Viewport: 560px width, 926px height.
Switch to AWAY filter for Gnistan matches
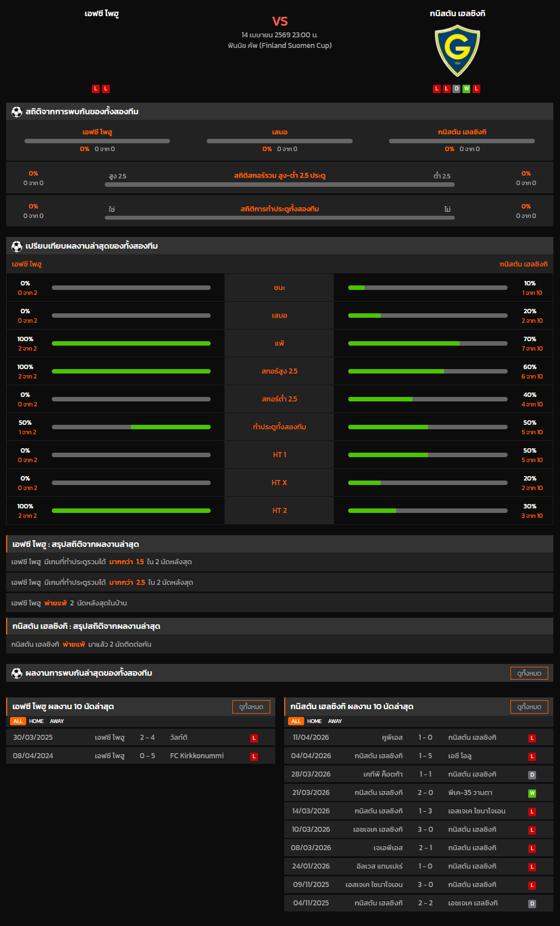[x=335, y=721]
